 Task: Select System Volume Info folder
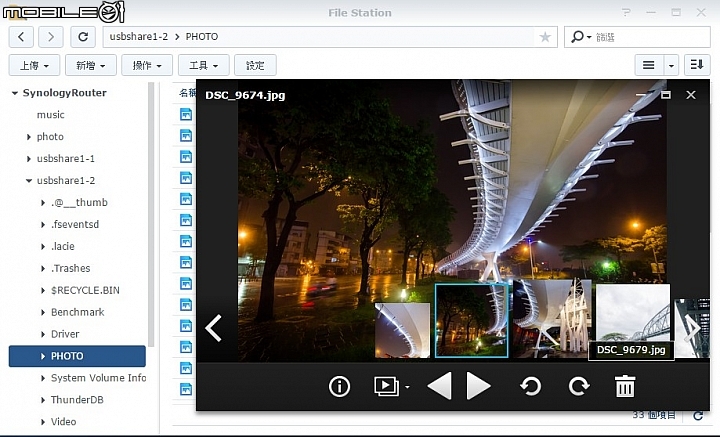pyautogui.click(x=98, y=378)
